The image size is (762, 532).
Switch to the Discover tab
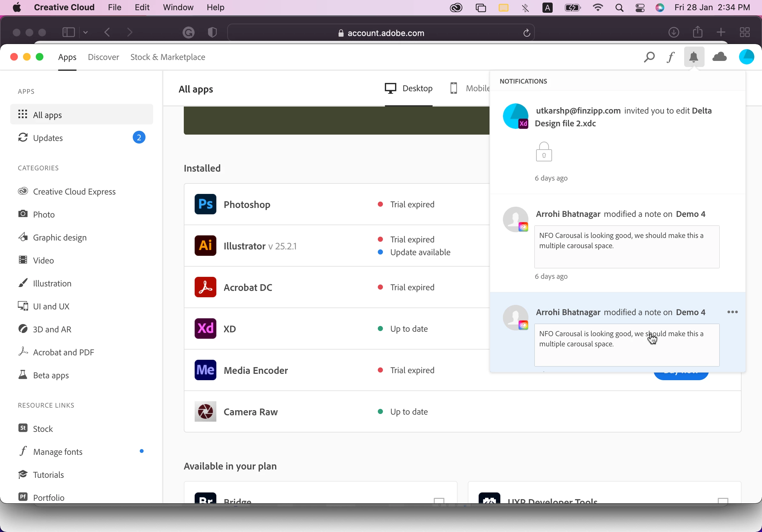103,57
